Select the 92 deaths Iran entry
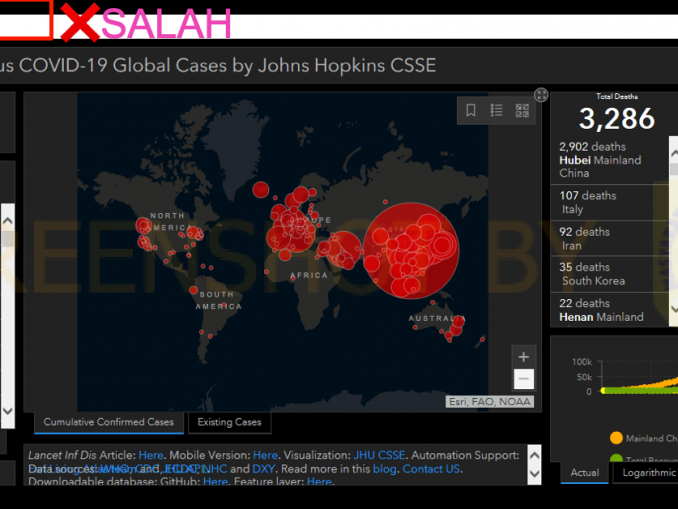 [x=609, y=238]
